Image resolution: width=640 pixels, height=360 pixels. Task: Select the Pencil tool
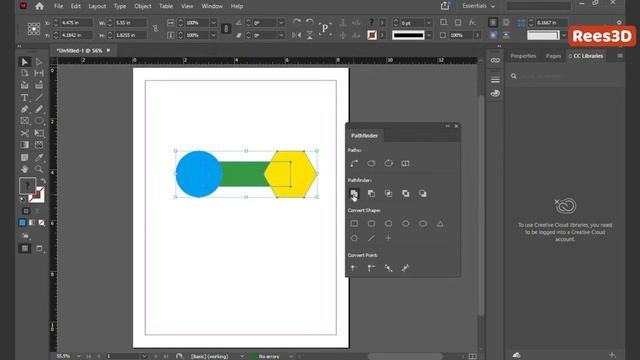(x=39, y=109)
